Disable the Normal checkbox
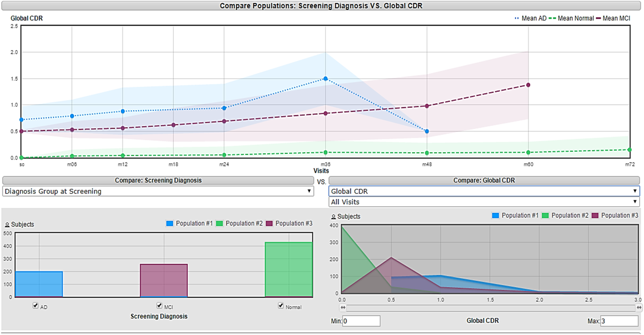The height and width of the screenshot is (335, 644). click(x=281, y=305)
